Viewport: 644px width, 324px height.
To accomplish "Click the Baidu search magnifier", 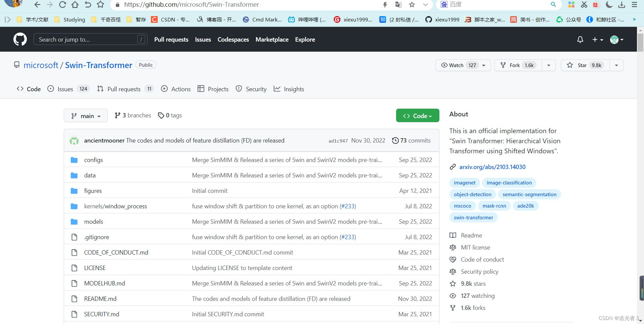I will click(553, 4).
